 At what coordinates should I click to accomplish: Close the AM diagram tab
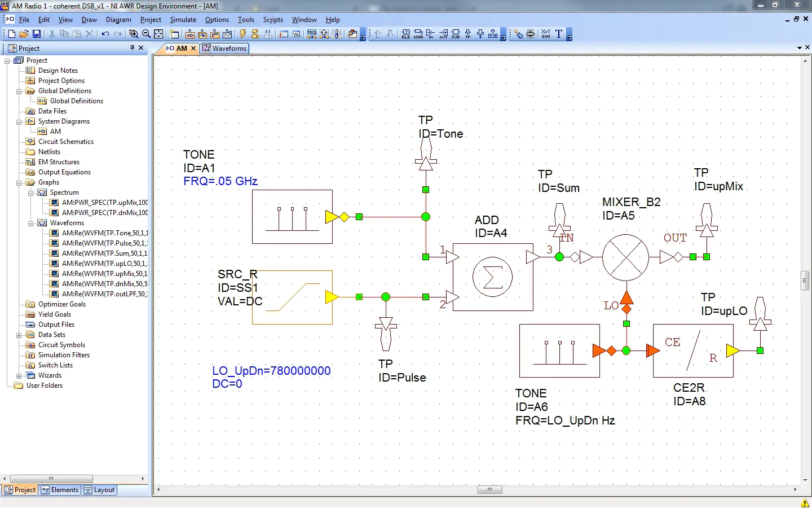coord(193,49)
